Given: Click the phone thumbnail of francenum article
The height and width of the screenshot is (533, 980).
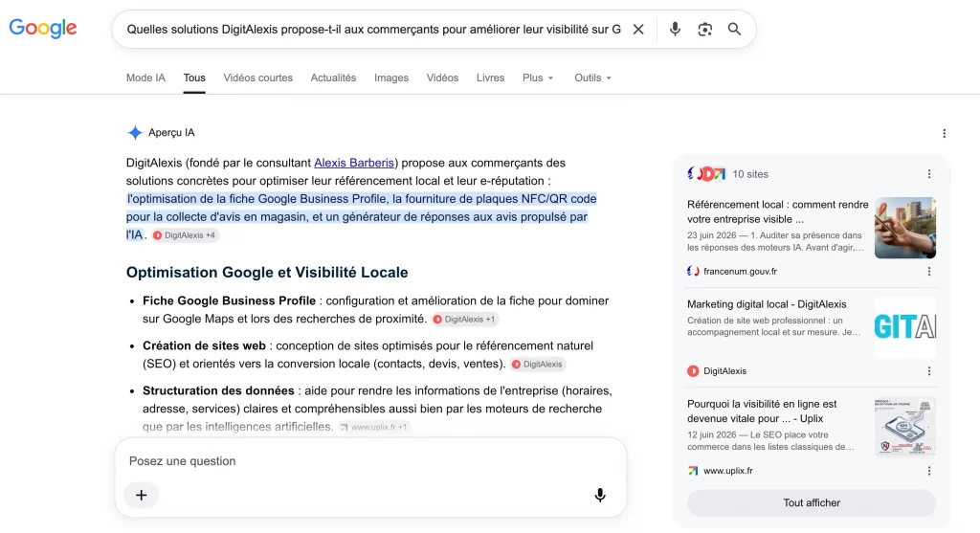Looking at the screenshot, I should point(905,228).
